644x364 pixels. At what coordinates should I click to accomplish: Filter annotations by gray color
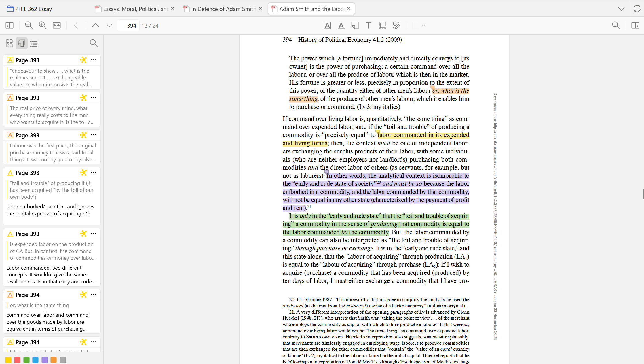[x=63, y=360]
